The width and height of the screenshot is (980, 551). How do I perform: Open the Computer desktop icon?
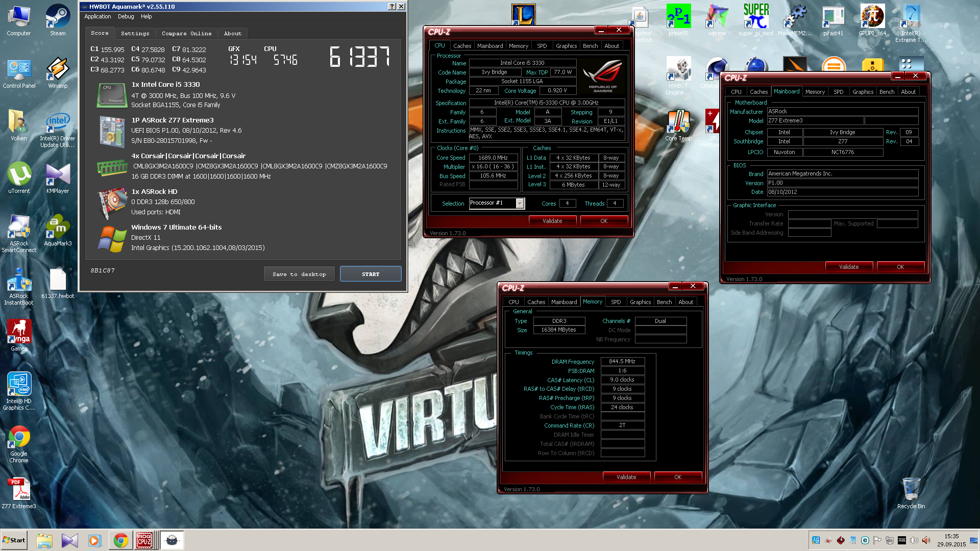19,20
